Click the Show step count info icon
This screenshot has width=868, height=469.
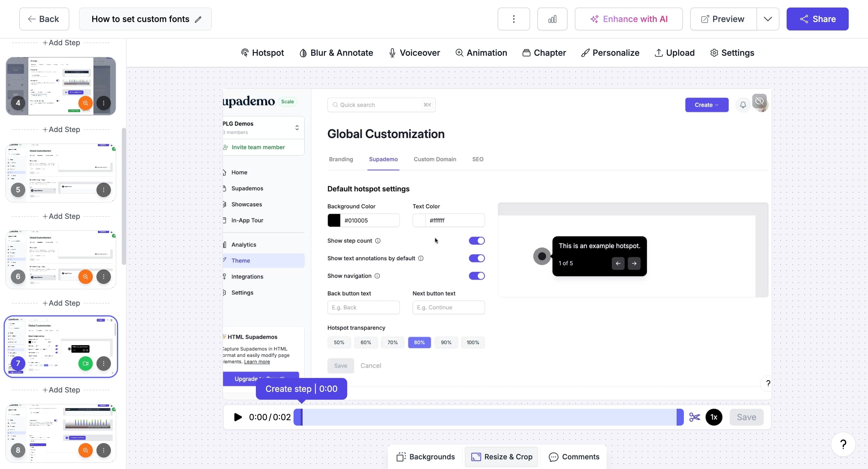(378, 241)
